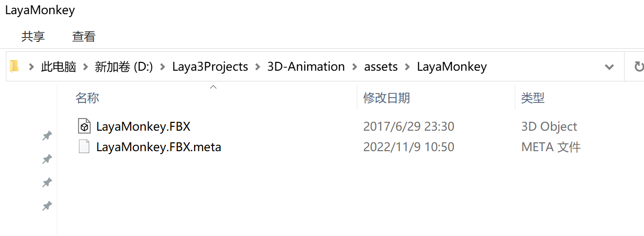Go to 3D-Animation folder in breadcrumb
The image size is (644, 236).
coord(306,67)
